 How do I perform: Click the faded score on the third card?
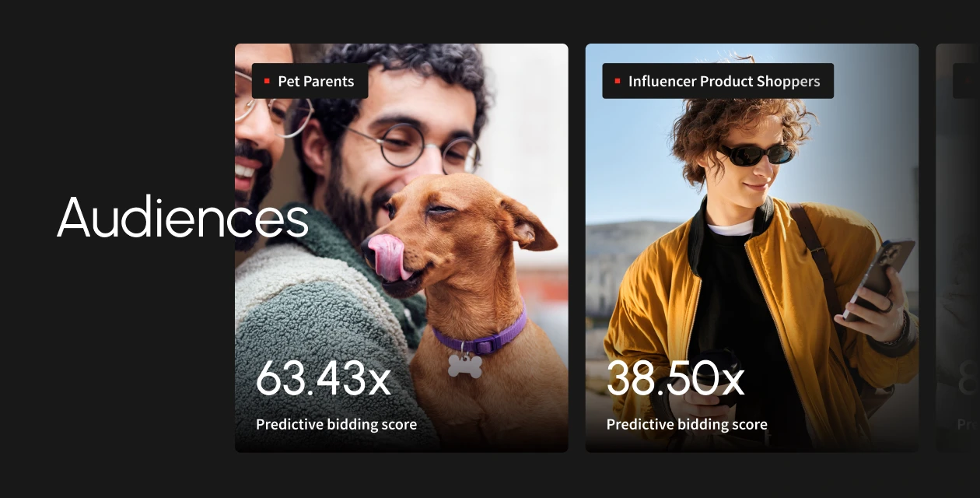point(967,379)
